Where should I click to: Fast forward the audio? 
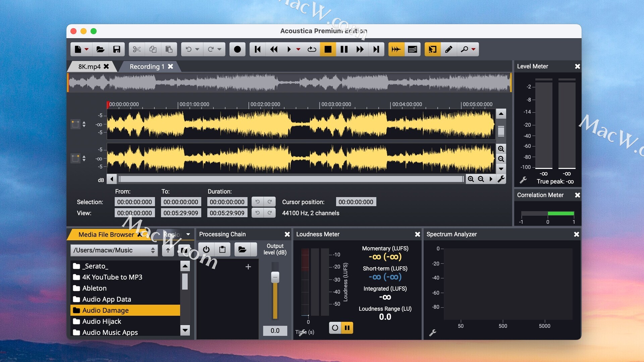(x=360, y=50)
